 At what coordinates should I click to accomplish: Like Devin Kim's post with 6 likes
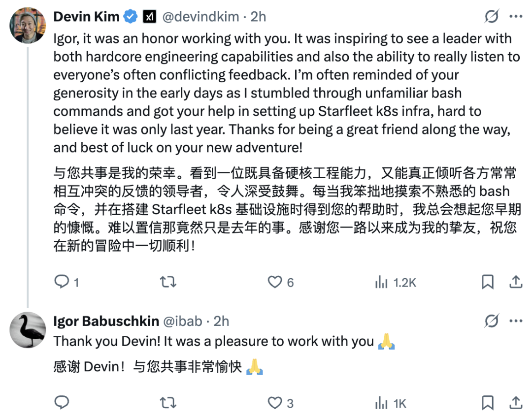click(274, 282)
